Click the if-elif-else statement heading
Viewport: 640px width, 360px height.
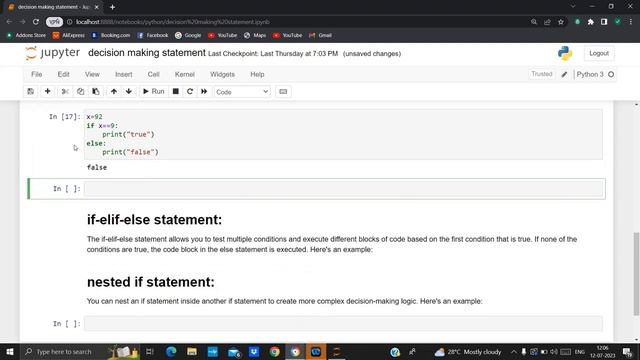pos(154,220)
